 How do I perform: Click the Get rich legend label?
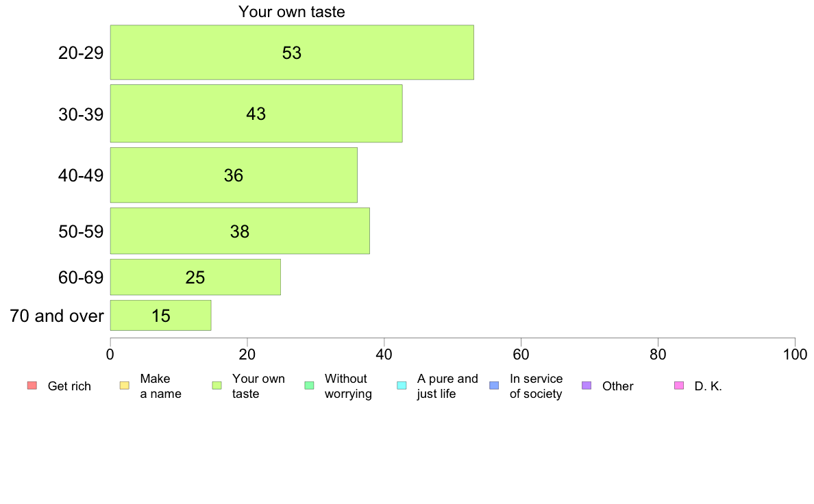click(69, 386)
